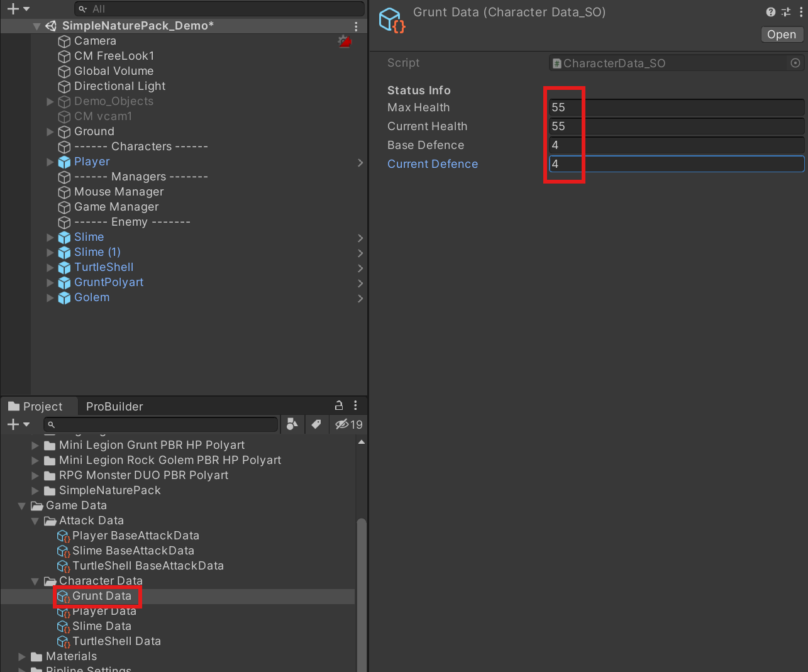
Task: Collapse the SimpleNaturePack_Demo scene foldout
Action: [36, 26]
